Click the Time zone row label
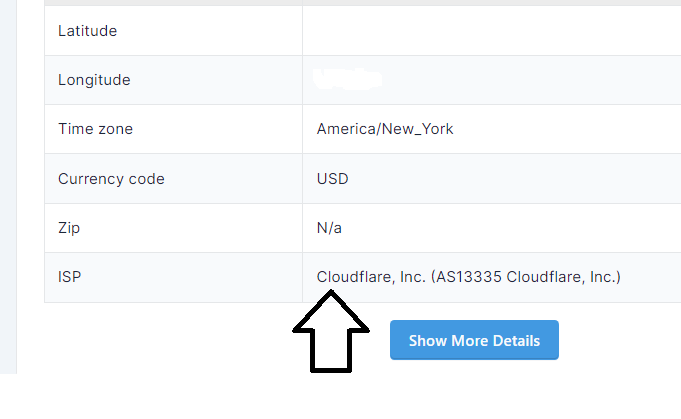Image resolution: width=681 pixels, height=419 pixels. click(96, 129)
